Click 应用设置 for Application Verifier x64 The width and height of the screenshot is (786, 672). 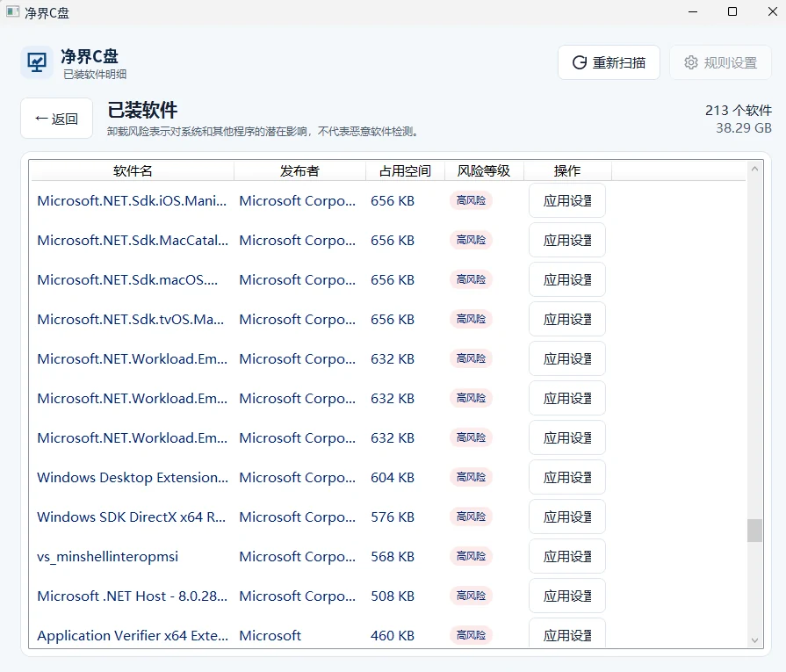(567, 634)
